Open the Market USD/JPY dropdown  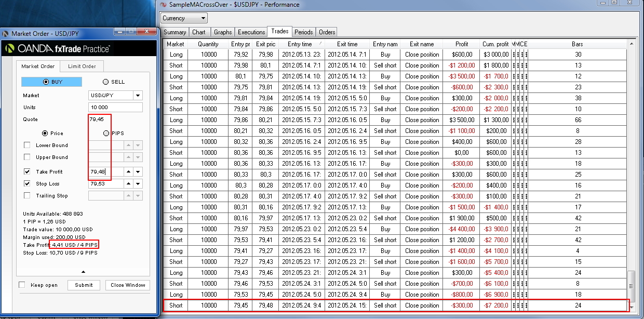pos(138,96)
